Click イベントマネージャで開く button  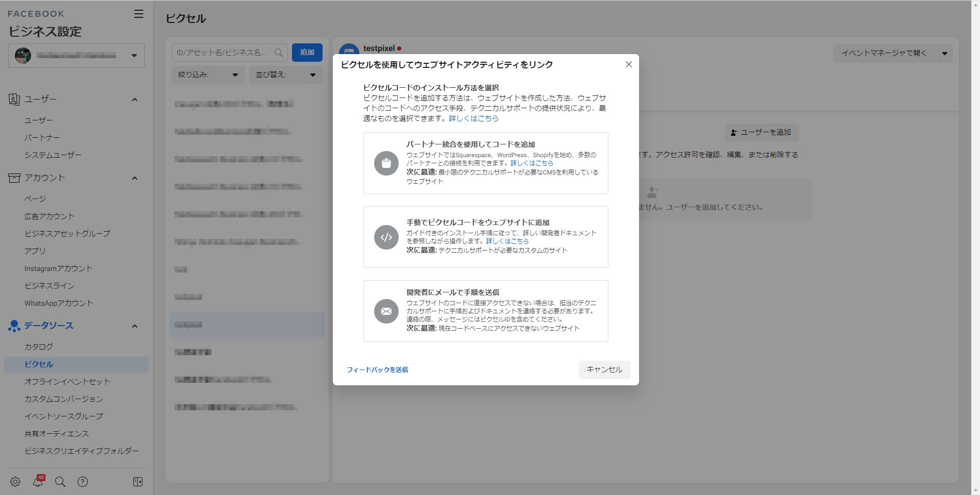pos(884,54)
